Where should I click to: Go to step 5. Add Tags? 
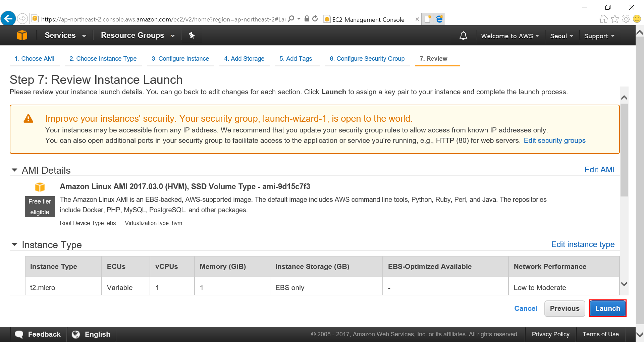[296, 59]
